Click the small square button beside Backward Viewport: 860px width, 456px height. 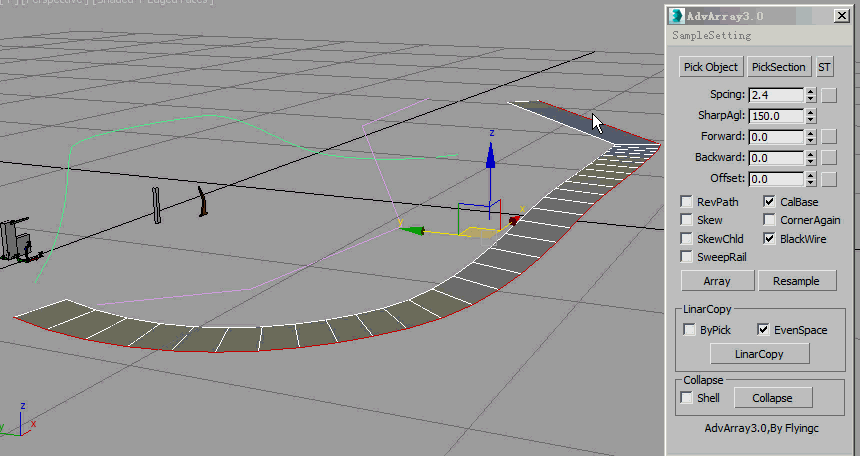point(829,158)
